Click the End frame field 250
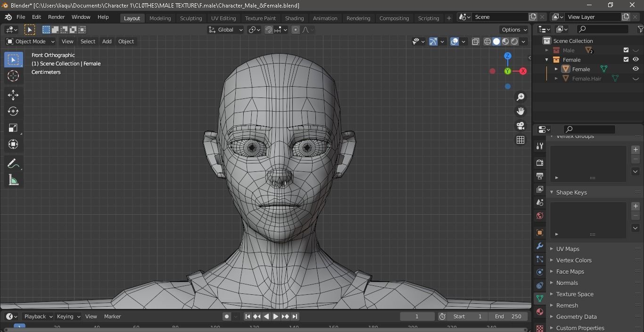Image resolution: width=644 pixels, height=332 pixels. click(508, 316)
